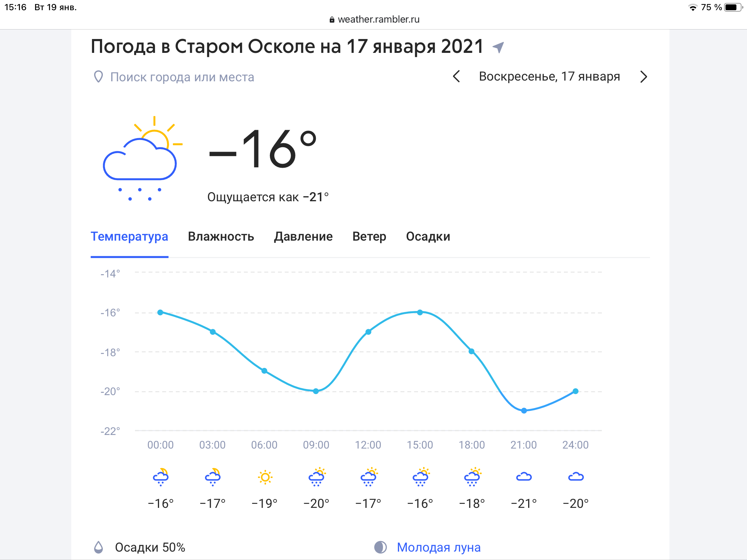Tap the weather.rambler.ru address bar
The height and width of the screenshot is (560, 747).
374,19
